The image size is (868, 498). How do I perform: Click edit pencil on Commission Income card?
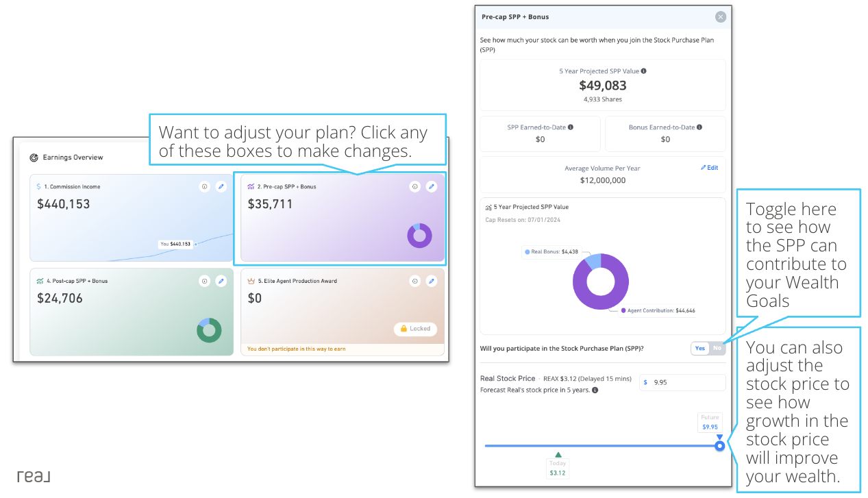pos(221,186)
